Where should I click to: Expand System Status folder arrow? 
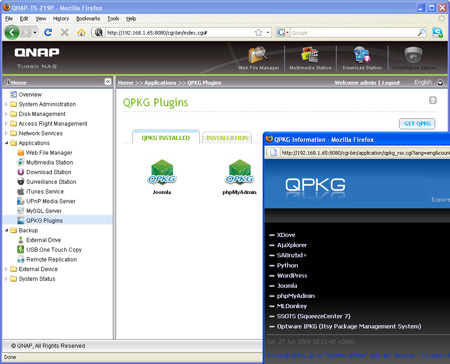(x=6, y=279)
